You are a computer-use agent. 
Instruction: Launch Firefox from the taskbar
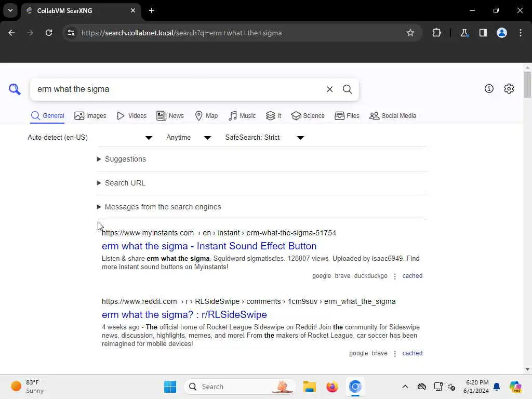332,387
